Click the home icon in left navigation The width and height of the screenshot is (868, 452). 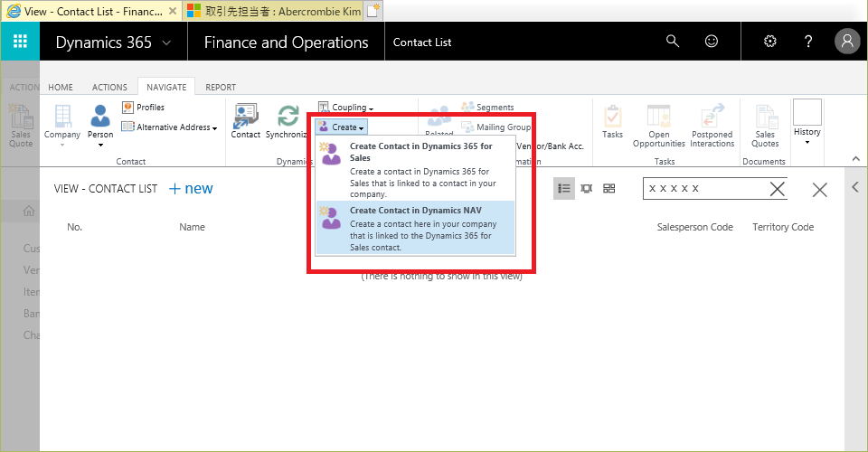pyautogui.click(x=29, y=211)
